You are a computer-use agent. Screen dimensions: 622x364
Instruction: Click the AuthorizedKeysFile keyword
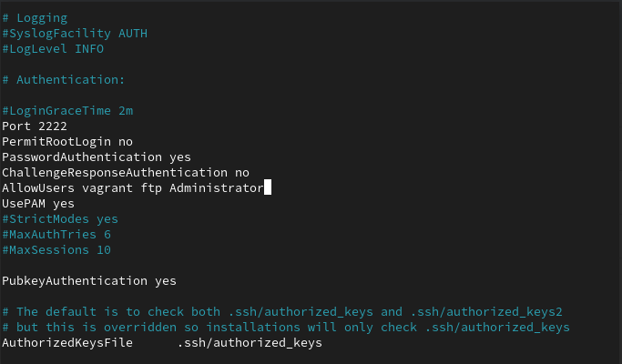67,343
